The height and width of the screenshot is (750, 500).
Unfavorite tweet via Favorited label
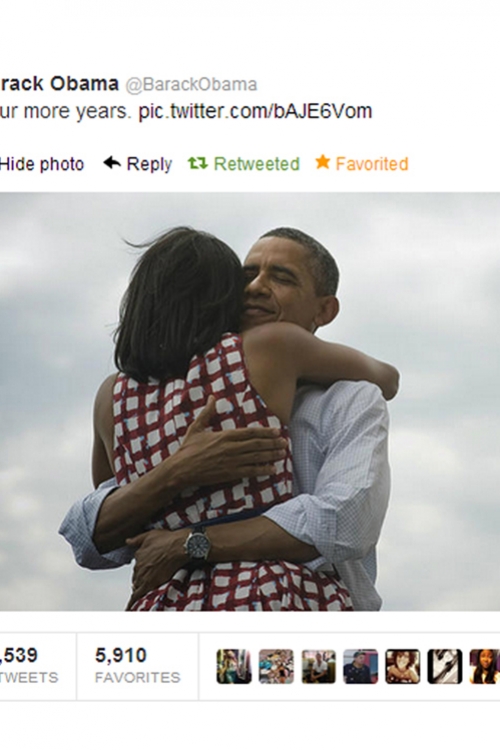click(372, 164)
